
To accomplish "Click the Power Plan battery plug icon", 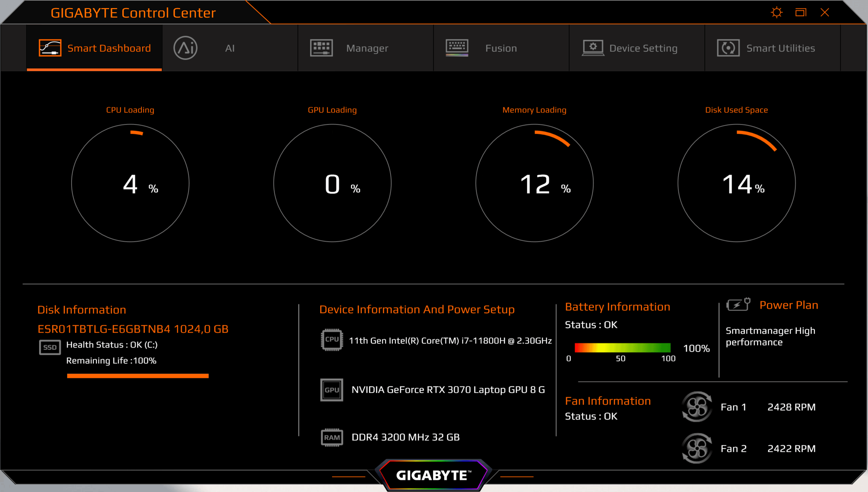I will point(738,305).
